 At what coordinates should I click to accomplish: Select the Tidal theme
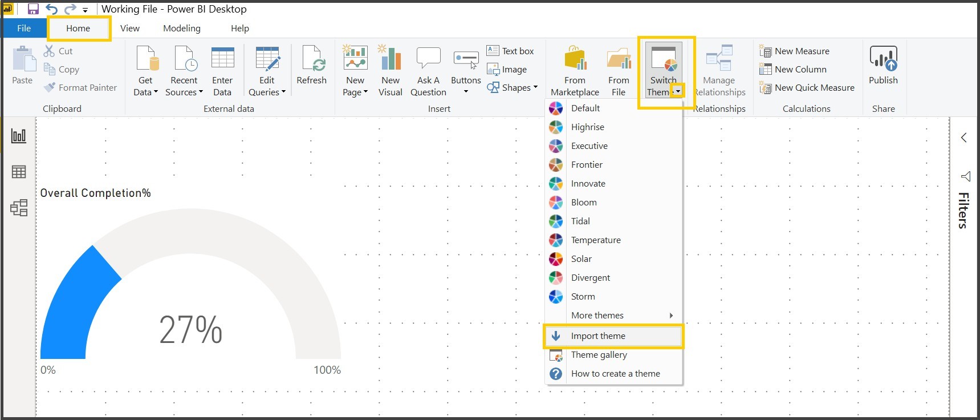click(614, 221)
